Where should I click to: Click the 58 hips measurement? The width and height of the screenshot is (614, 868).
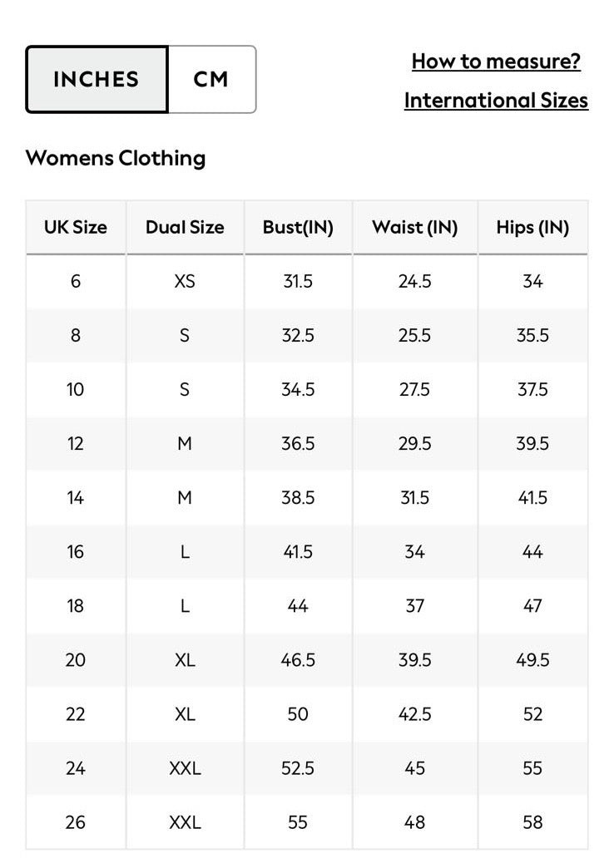point(532,822)
